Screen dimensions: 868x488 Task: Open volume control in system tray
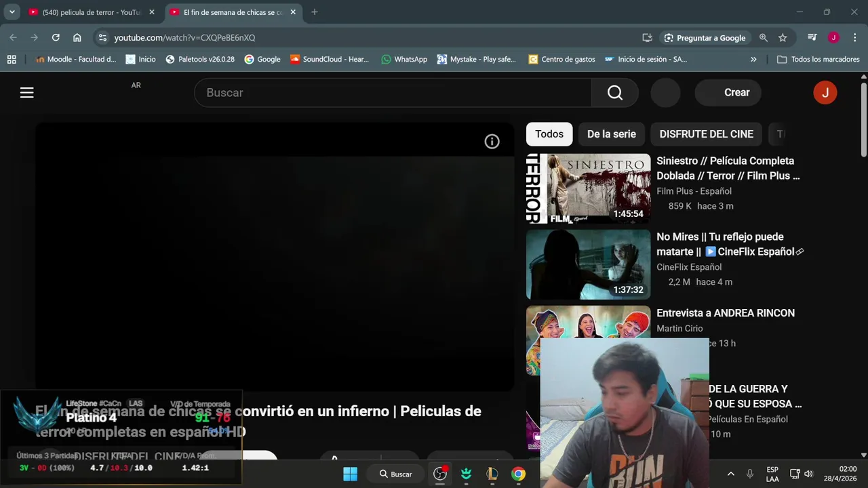pyautogui.click(x=808, y=474)
